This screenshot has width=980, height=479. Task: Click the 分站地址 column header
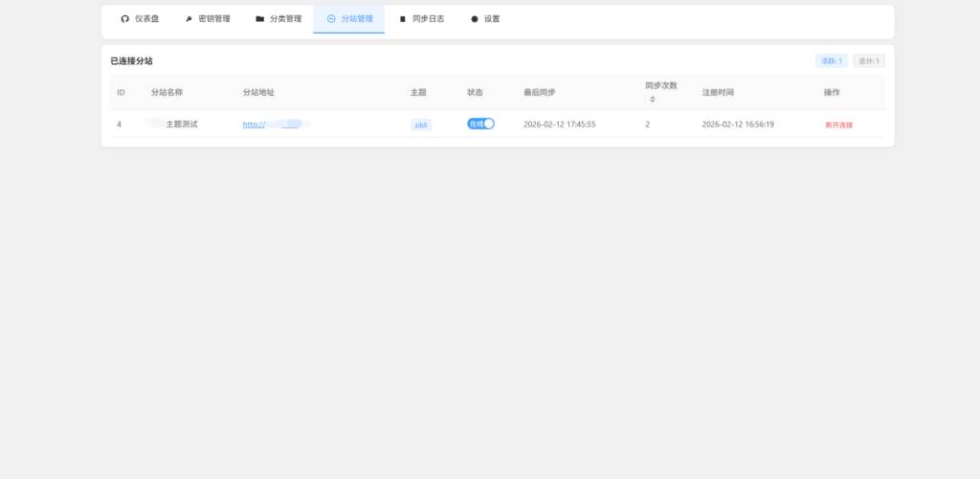click(258, 93)
